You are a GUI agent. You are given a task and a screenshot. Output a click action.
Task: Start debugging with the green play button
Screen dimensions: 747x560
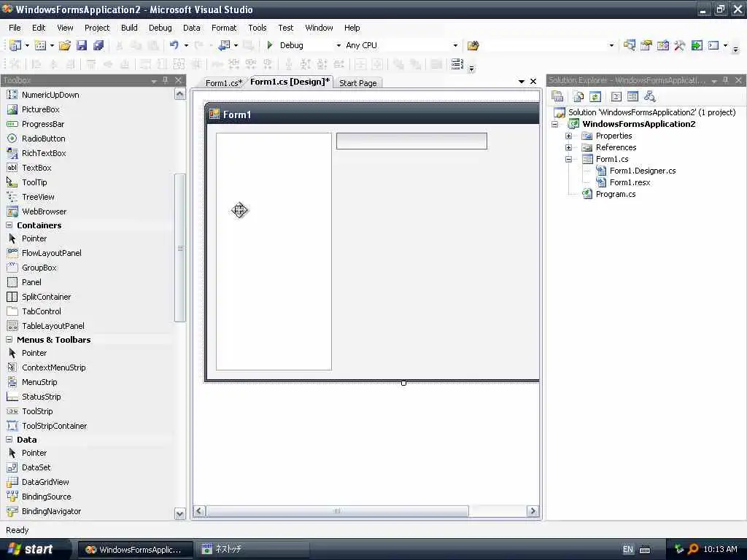pyautogui.click(x=270, y=45)
